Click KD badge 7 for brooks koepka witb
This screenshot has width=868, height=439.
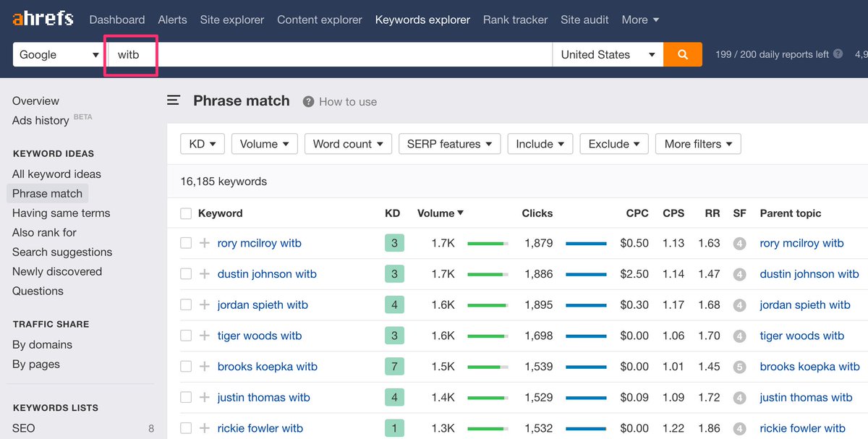[394, 367]
